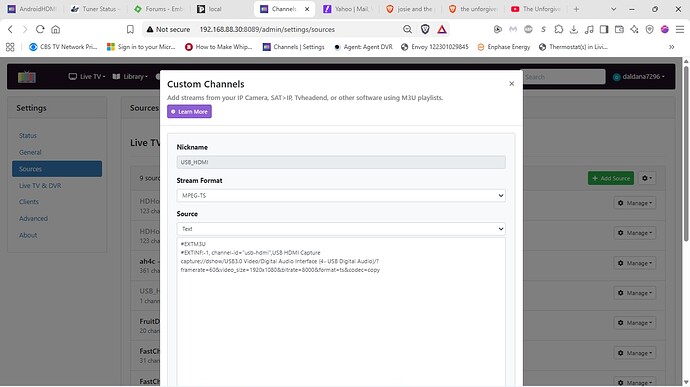Viewport: 690px width, 387px height.
Task: Open the bookmarks apps grid icon
Action: click(10, 47)
